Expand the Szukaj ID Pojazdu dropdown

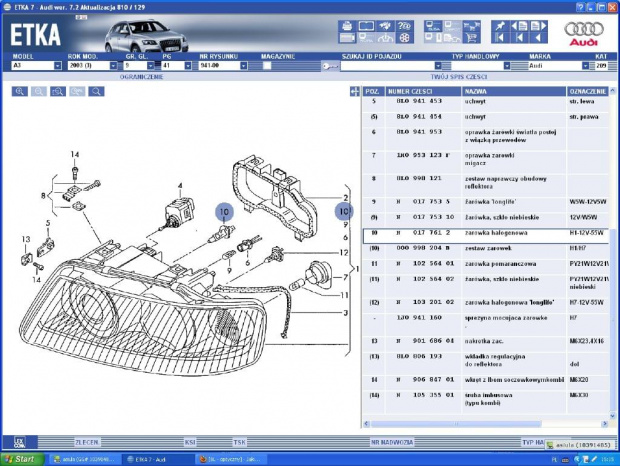438,66
